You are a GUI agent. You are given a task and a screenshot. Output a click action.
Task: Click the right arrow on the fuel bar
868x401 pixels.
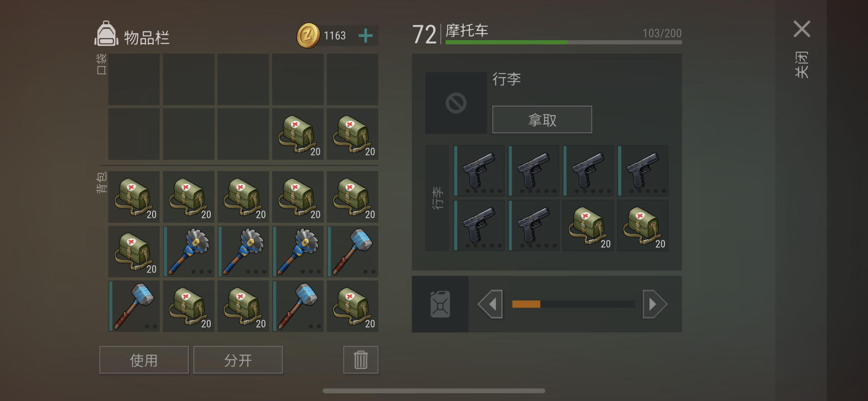pyautogui.click(x=655, y=304)
